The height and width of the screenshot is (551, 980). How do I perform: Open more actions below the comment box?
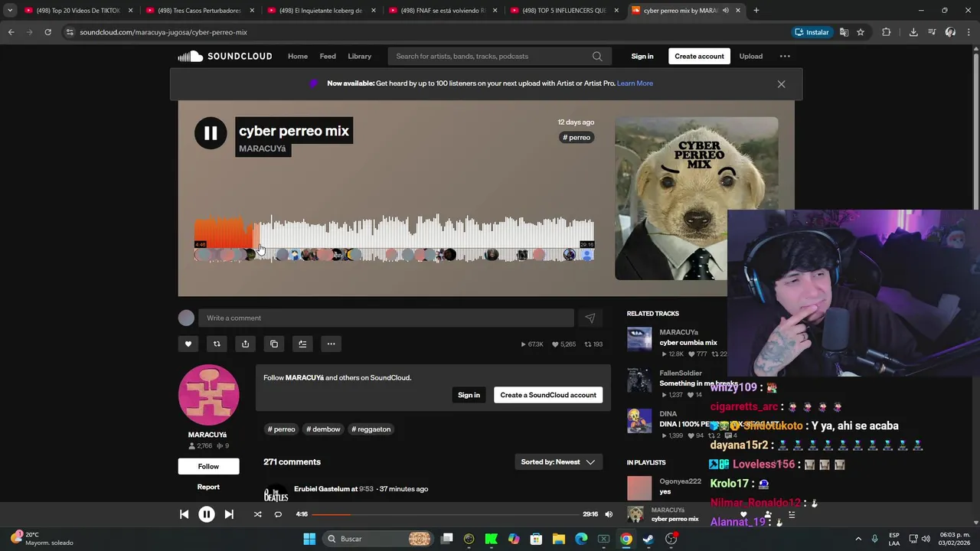(331, 344)
